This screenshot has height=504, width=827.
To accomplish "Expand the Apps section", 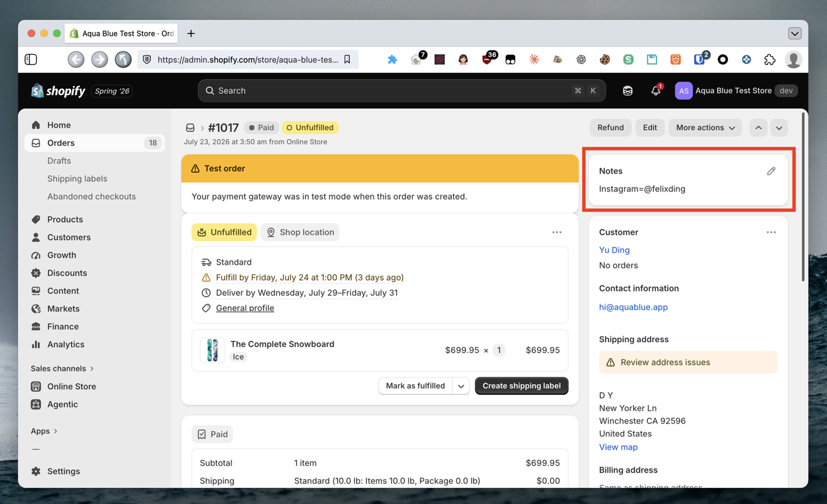I will [44, 431].
